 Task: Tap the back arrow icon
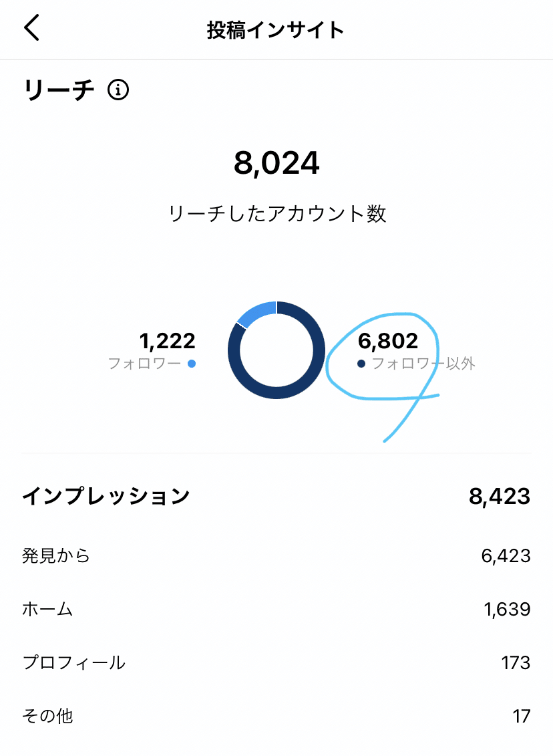[x=32, y=29]
